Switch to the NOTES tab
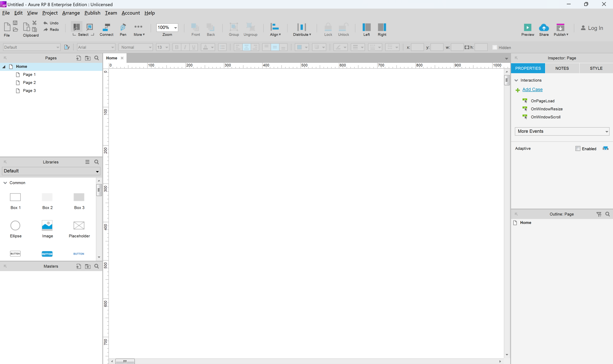 point(562,68)
